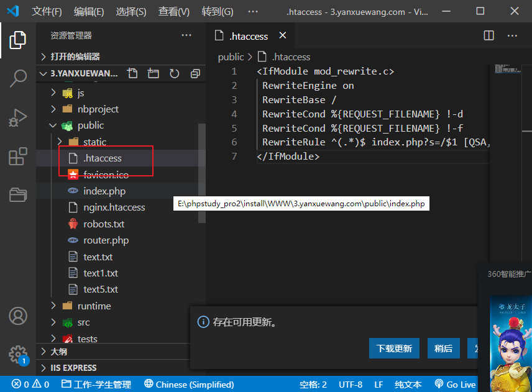
Task: Click the public breadcrumb segment
Action: [x=231, y=57]
